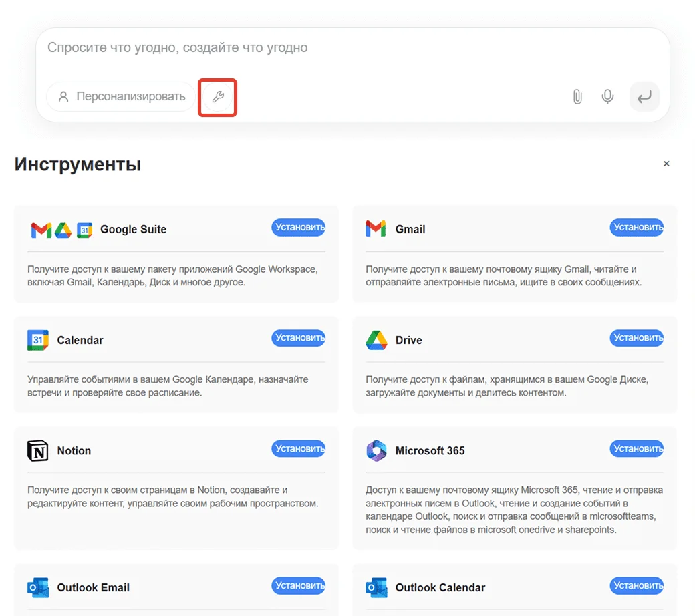Click the Notion logo icon
The image size is (695, 616).
tap(38, 451)
